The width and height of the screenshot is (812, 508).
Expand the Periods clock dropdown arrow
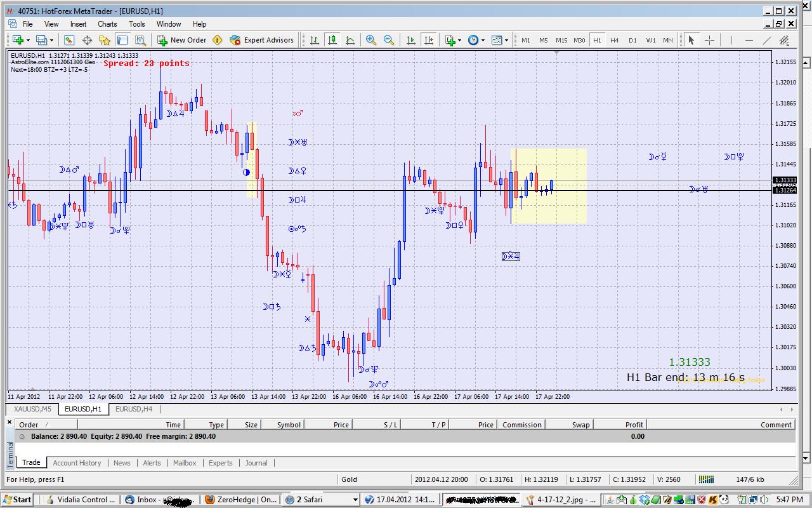(x=483, y=40)
